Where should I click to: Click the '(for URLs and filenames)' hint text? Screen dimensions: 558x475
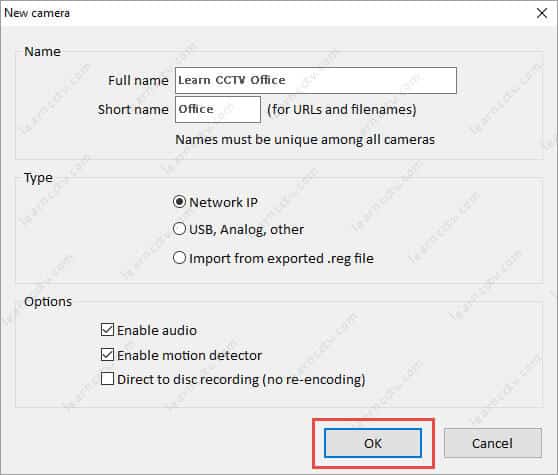click(342, 110)
